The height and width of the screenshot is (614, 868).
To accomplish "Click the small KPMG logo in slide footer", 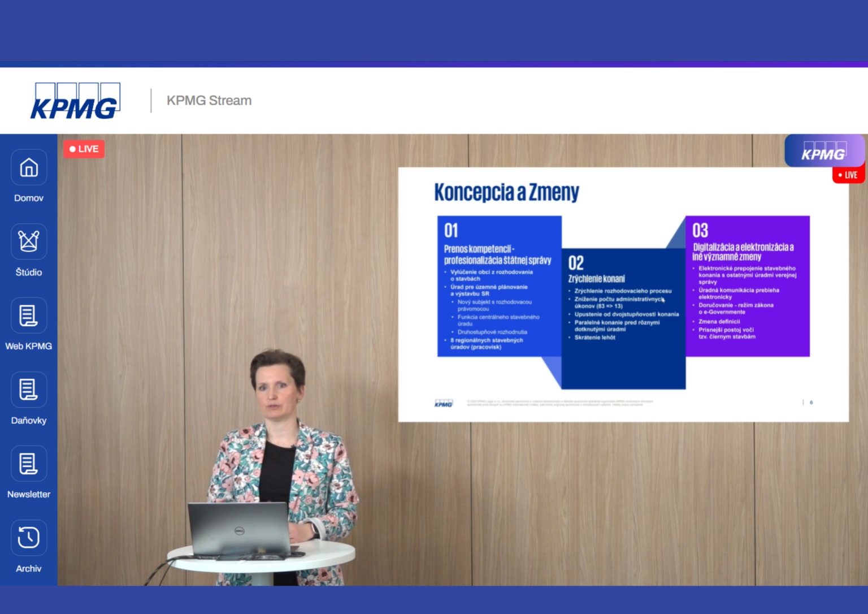I will click(x=444, y=403).
